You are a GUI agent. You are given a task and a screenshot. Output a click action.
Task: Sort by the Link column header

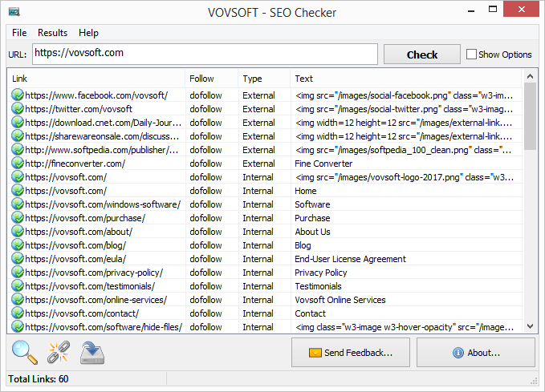(96, 79)
